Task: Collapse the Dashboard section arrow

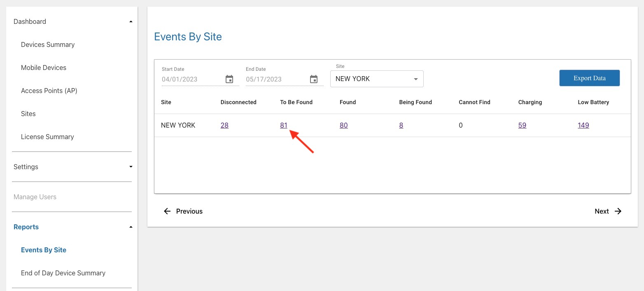Action: click(131, 21)
